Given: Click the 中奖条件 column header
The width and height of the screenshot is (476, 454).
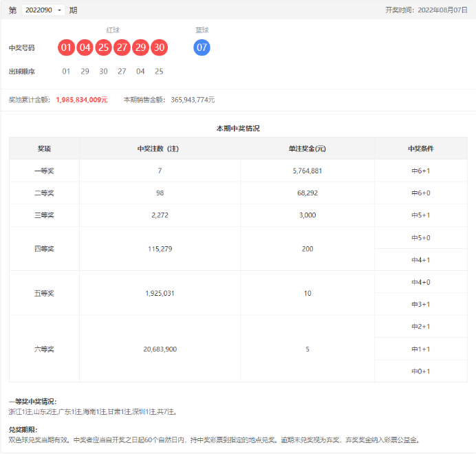Looking at the screenshot, I should (x=421, y=149).
